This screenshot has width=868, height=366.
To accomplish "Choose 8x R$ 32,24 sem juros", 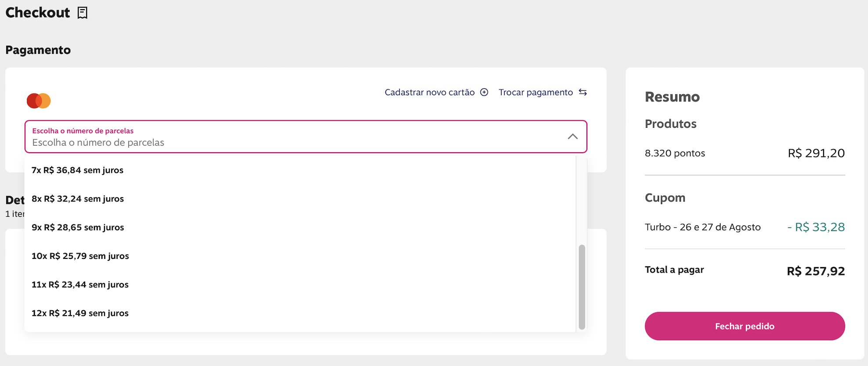I will tap(78, 199).
